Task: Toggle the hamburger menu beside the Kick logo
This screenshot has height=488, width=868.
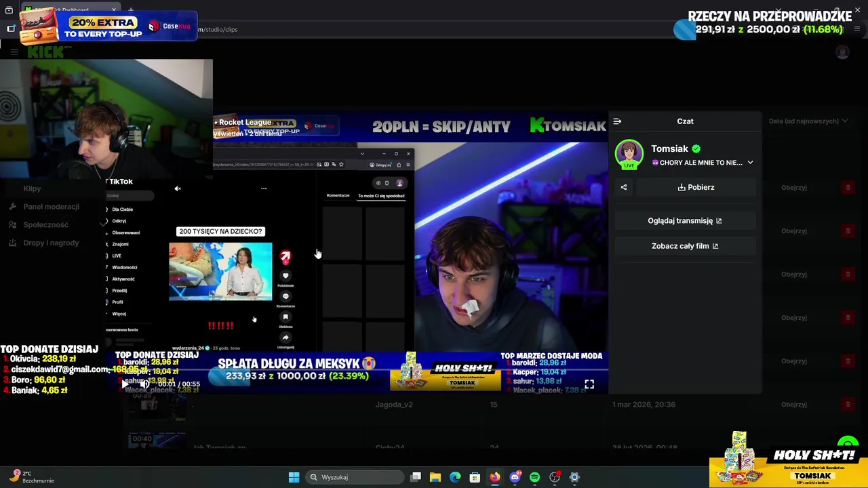Action: coord(14,52)
